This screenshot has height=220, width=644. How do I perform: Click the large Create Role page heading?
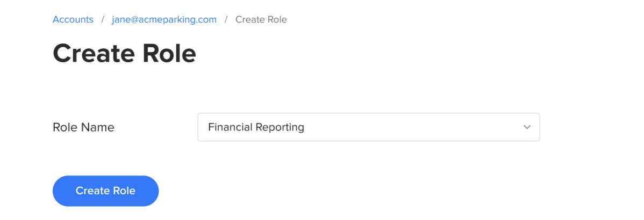tap(124, 53)
